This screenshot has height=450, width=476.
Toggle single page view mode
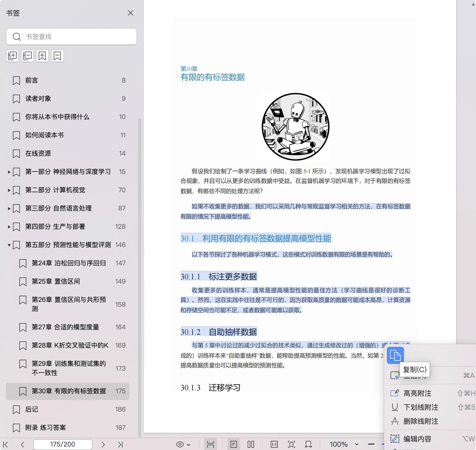click(x=233, y=444)
